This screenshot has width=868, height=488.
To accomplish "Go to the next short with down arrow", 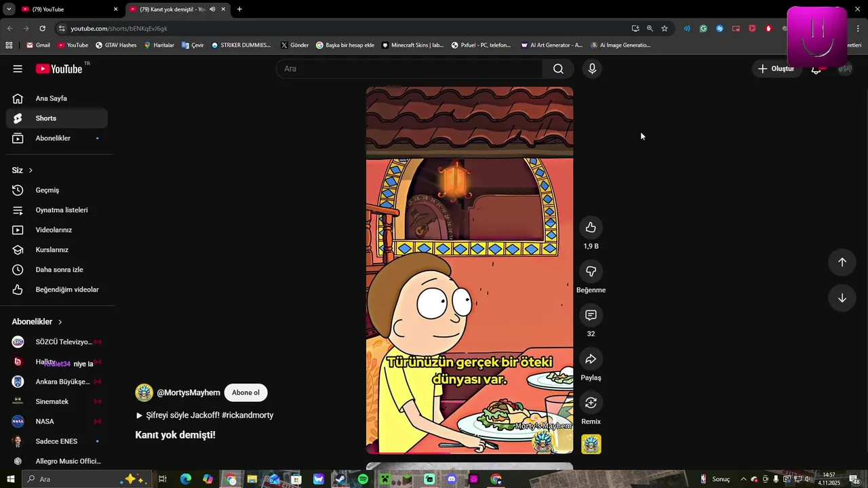I will click(x=842, y=298).
